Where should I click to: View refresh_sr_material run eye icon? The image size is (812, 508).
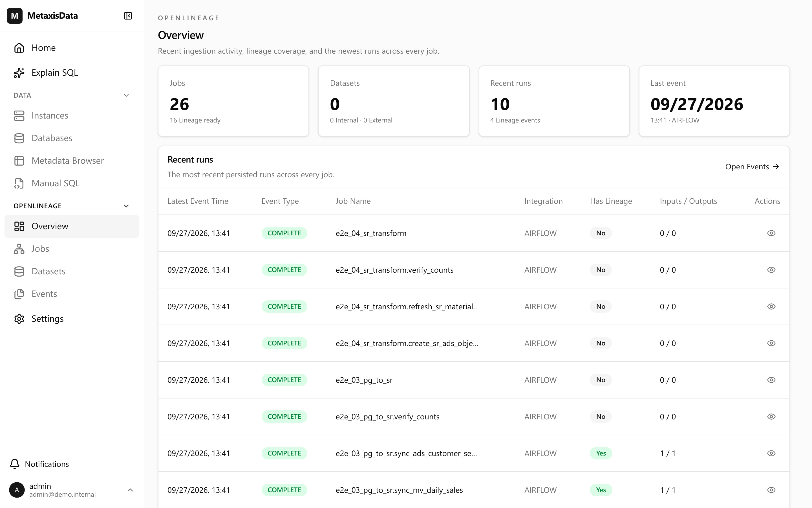[x=771, y=306]
